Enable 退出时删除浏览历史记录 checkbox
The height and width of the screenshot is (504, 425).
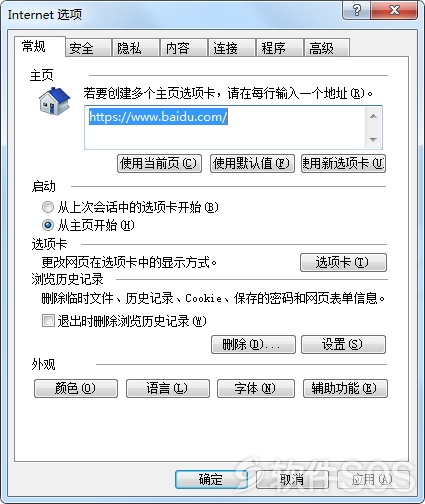[48, 321]
